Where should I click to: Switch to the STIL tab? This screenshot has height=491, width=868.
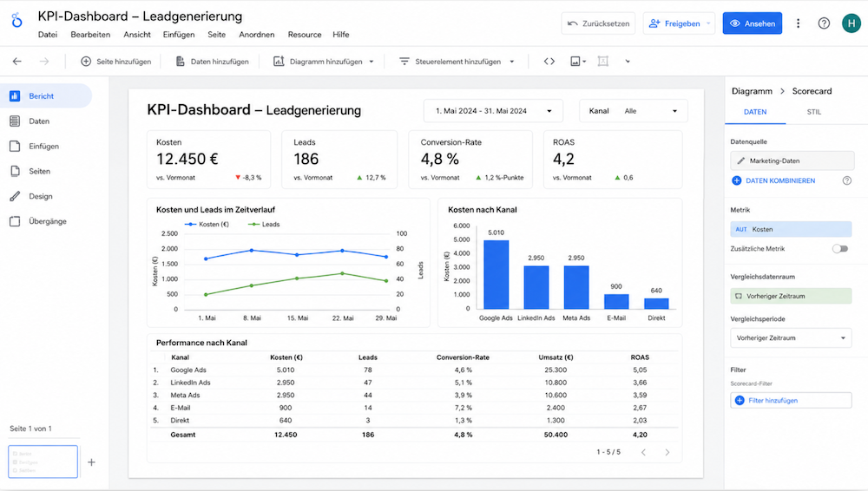[814, 112]
